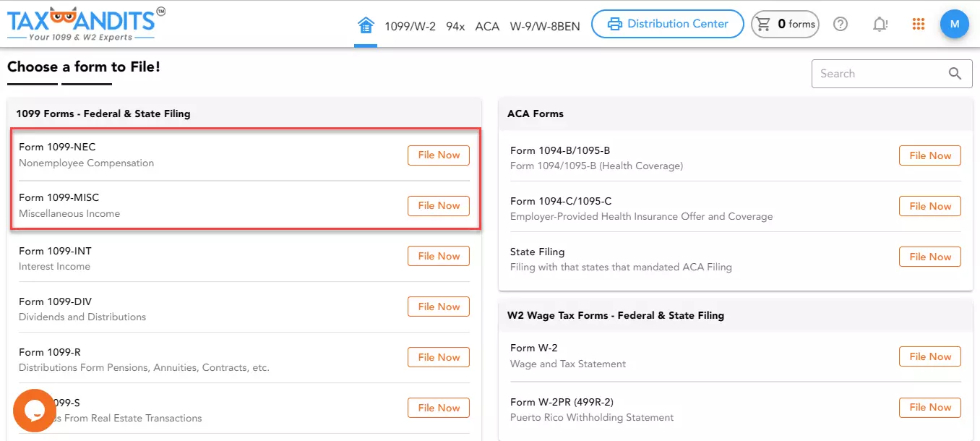Click the home icon in navigation bar
Screen dimensions: 980x441
[x=366, y=25]
